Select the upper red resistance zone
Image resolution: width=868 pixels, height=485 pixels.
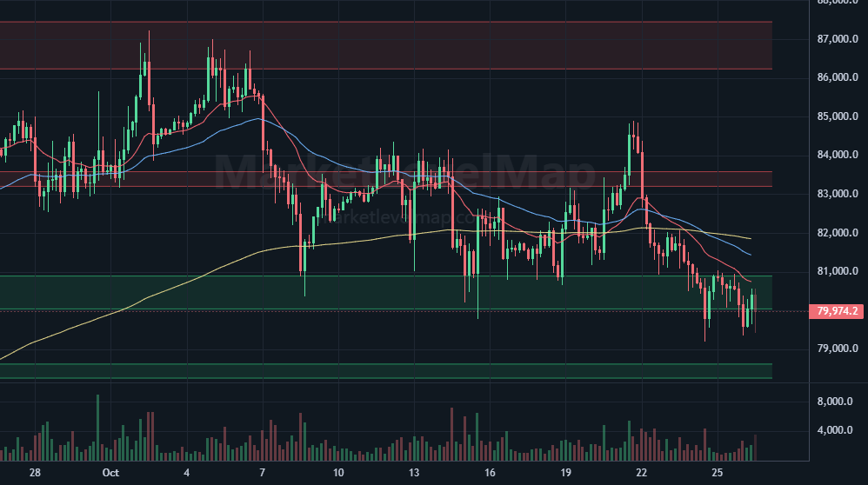coord(386,45)
